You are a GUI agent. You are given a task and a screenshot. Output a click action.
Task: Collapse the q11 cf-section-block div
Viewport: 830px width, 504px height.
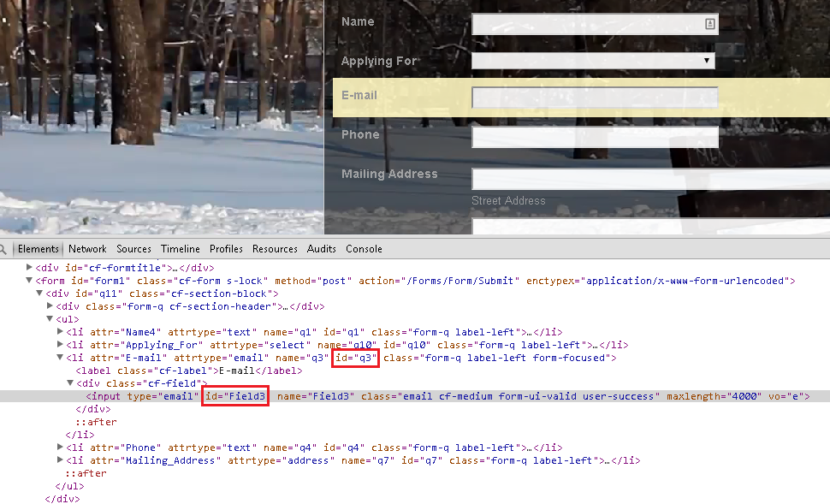(x=39, y=294)
